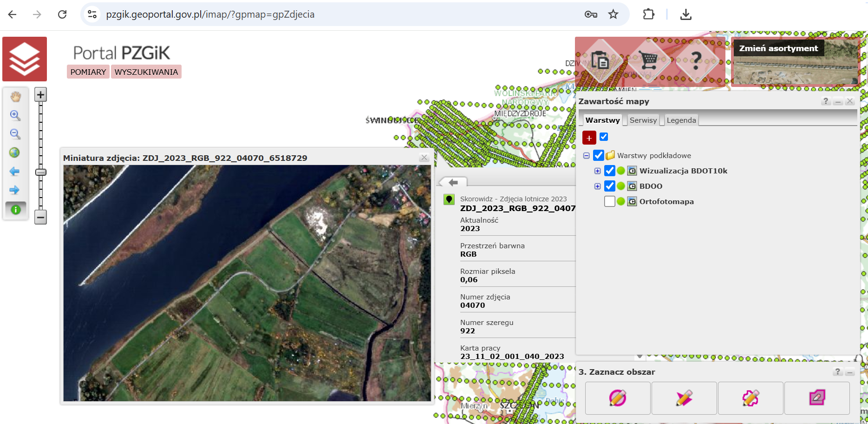
Task: Switch to the Serwisy tab
Action: coord(643,120)
